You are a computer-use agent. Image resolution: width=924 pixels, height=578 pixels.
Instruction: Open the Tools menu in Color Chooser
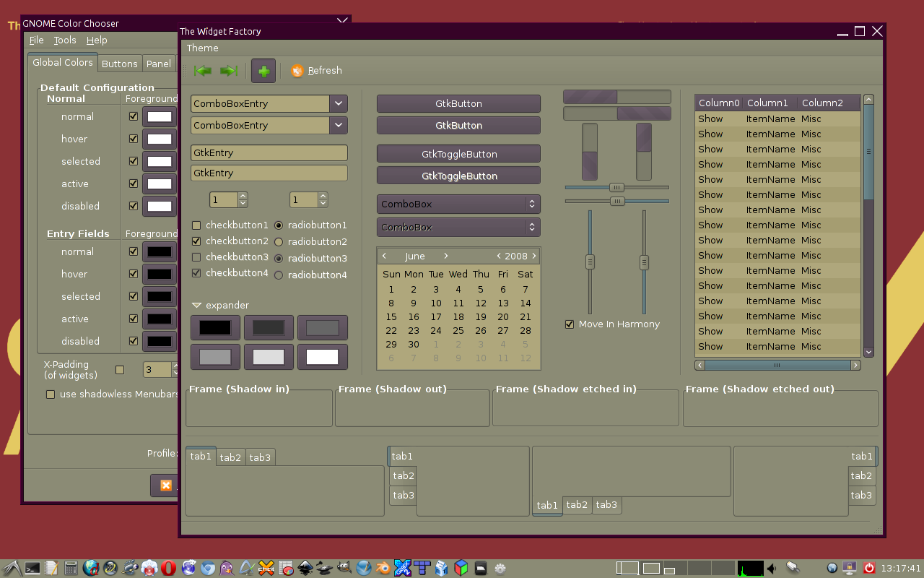[x=65, y=40]
